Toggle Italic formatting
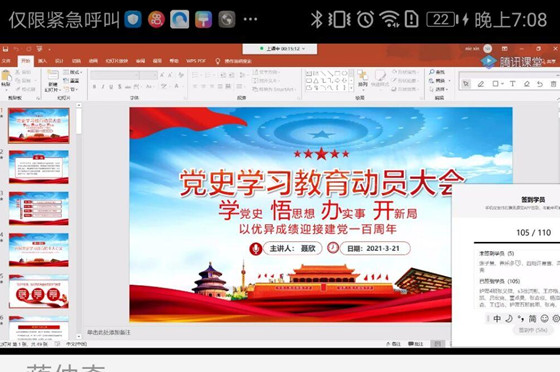The height and width of the screenshot is (372, 560). pos(103,86)
